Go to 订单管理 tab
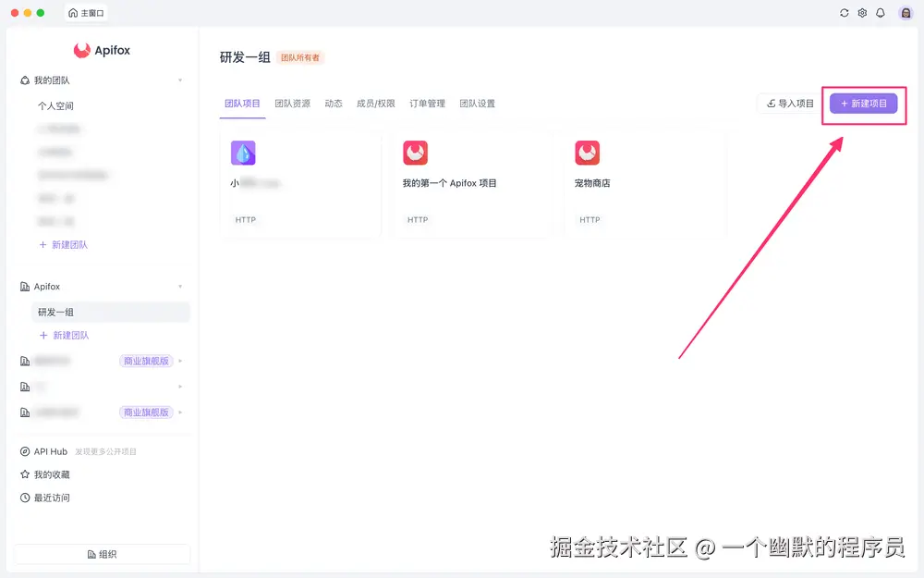 coord(427,104)
